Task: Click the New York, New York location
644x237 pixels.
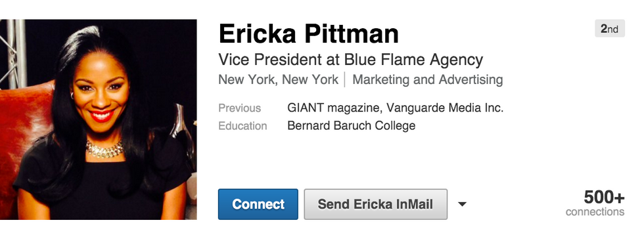Action: [278, 79]
